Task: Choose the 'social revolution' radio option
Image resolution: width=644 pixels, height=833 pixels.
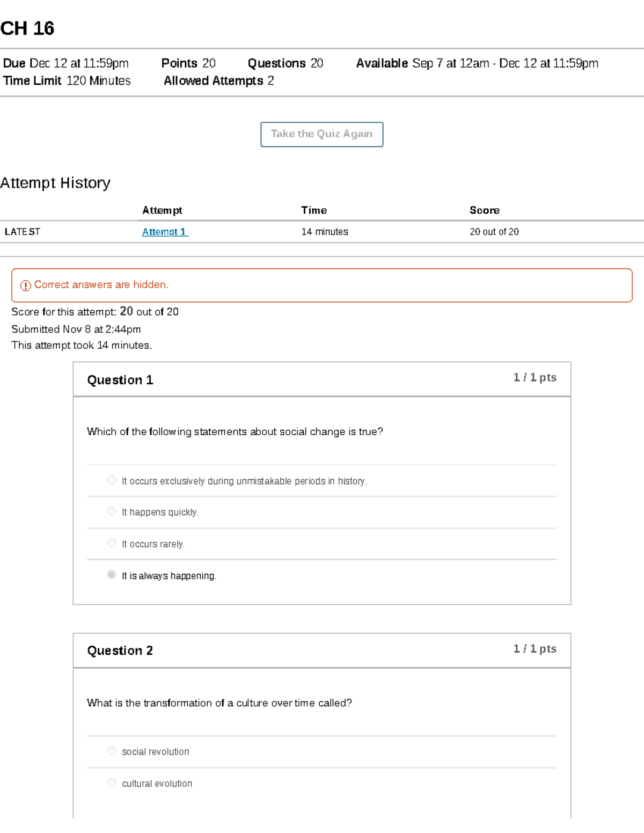Action: (x=112, y=751)
